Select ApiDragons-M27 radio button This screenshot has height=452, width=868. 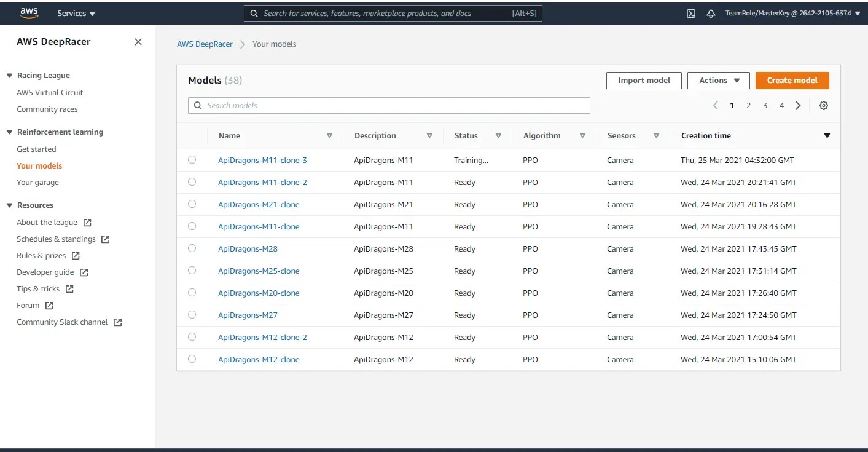click(192, 315)
